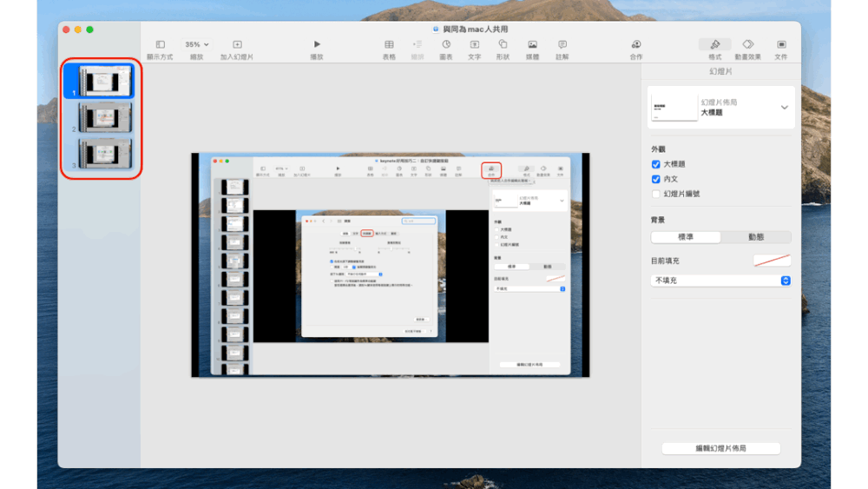Uncheck the 大標題 checkbox
The image size is (868, 489).
coord(656,164)
